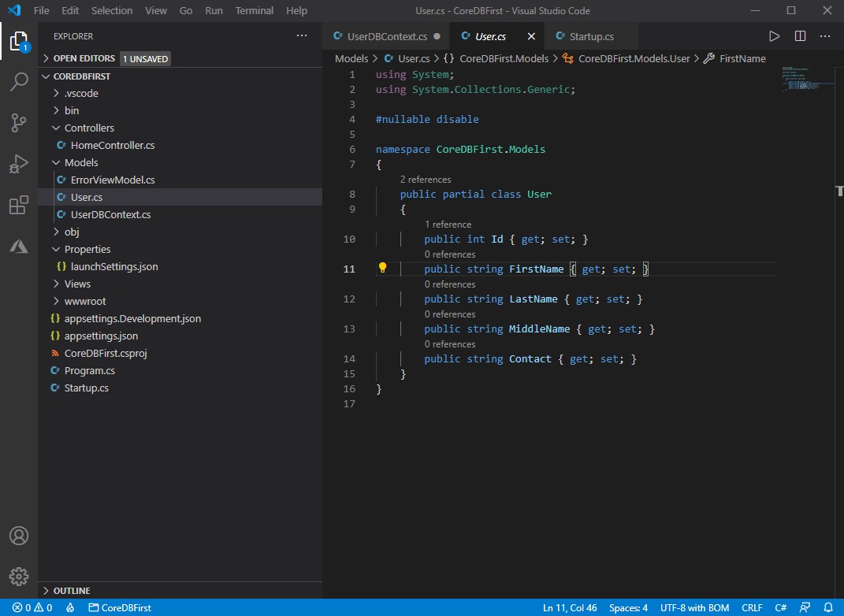This screenshot has width=844, height=616.
Task: Open the Source Control view
Action: [x=19, y=123]
